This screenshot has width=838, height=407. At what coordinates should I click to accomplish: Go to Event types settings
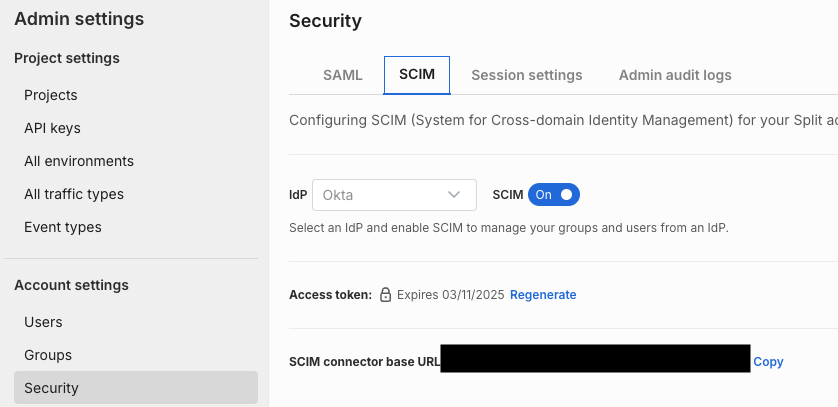click(x=63, y=227)
